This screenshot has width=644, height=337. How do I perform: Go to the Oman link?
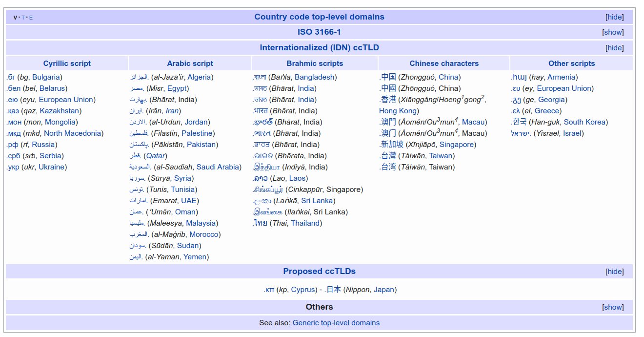(185, 212)
